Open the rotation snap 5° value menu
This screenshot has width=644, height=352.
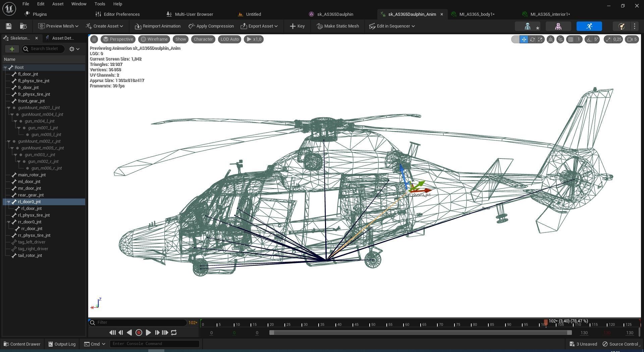(x=596, y=39)
